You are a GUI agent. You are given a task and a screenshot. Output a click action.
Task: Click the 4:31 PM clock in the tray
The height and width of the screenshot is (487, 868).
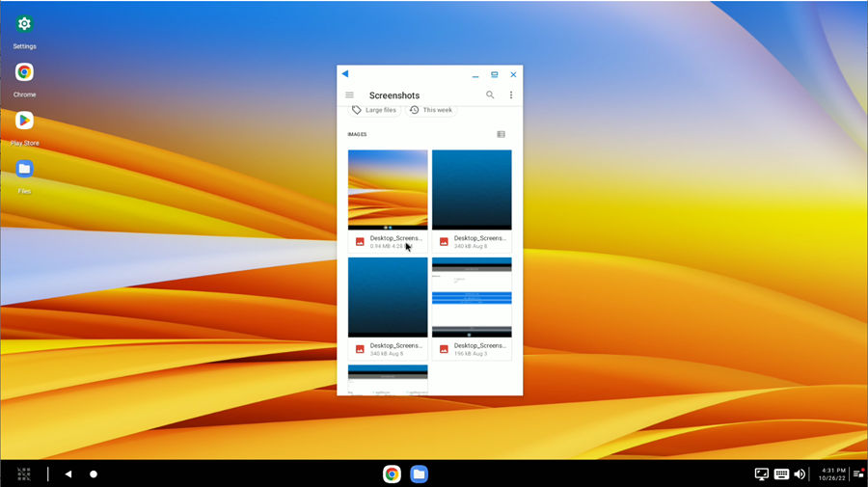click(833, 471)
